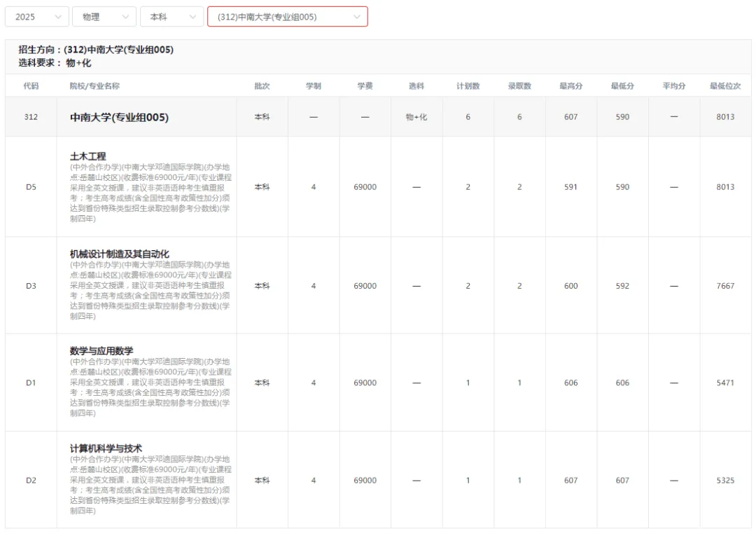Click major code D5
This screenshot has width=756, height=536.
pyautogui.click(x=31, y=186)
